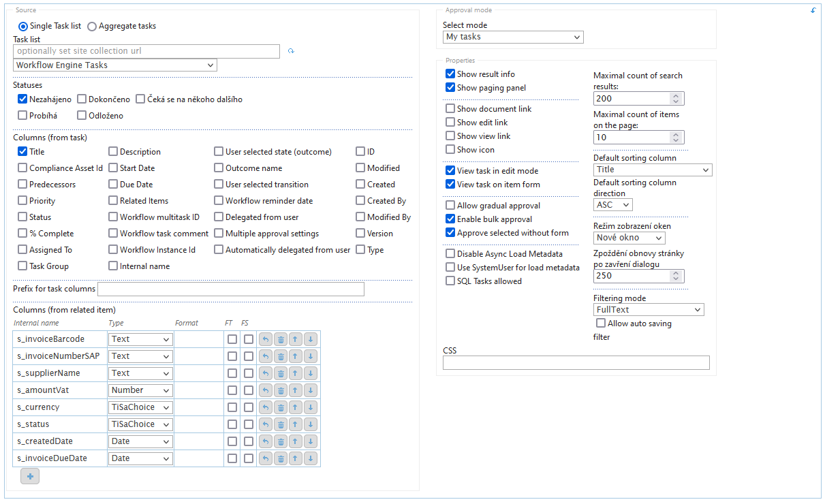Move s_amountVat row down

point(311,390)
